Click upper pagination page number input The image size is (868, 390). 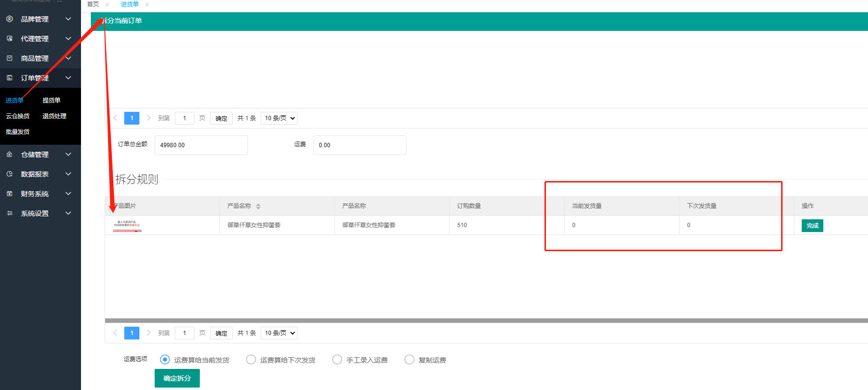(185, 118)
